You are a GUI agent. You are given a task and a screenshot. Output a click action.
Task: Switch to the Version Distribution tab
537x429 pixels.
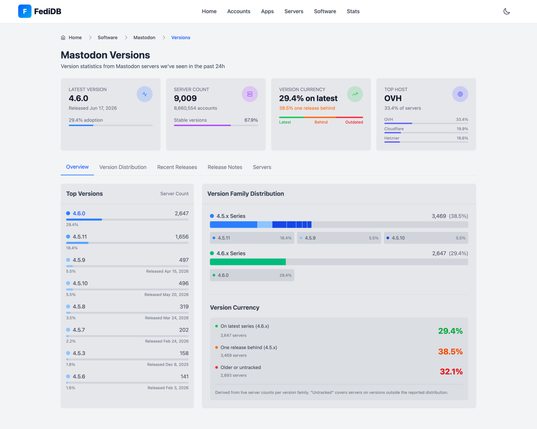pos(123,167)
